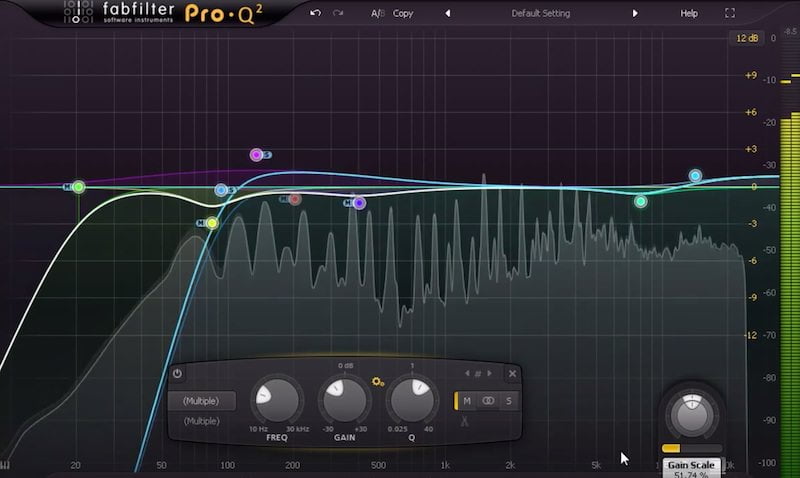Go to next band with right arrow
The width and height of the screenshot is (800, 478).
pyautogui.click(x=489, y=373)
